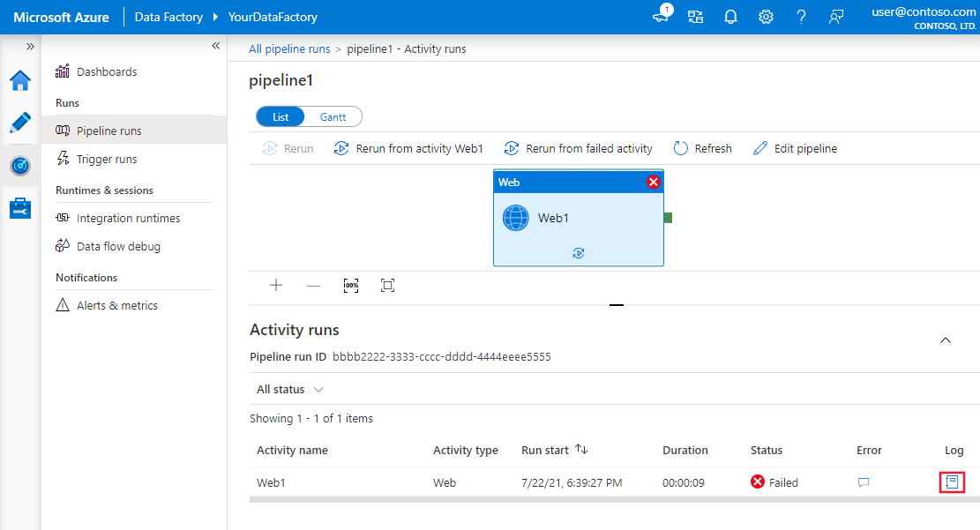This screenshot has width=980, height=530.
Task: Open Alerts & metrics under Notifications
Action: [115, 305]
